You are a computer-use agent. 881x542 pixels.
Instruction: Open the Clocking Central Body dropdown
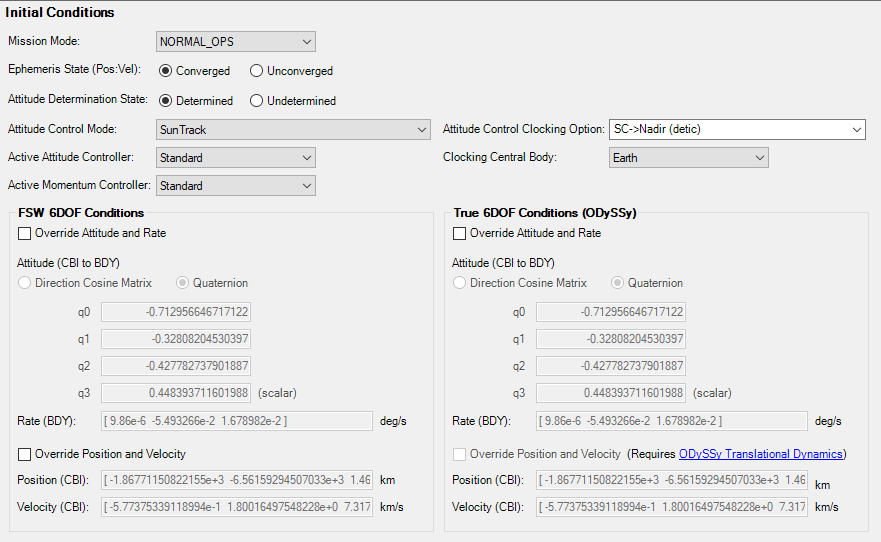click(x=688, y=158)
